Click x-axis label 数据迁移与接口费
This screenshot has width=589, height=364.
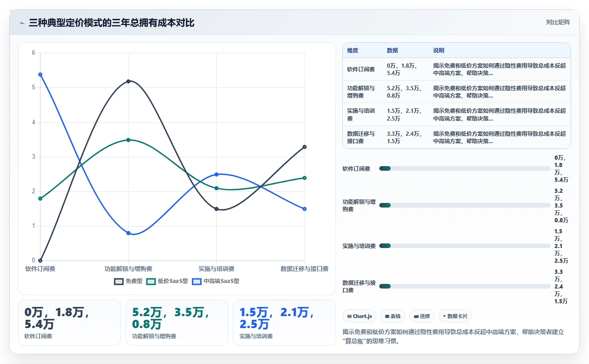(x=304, y=269)
